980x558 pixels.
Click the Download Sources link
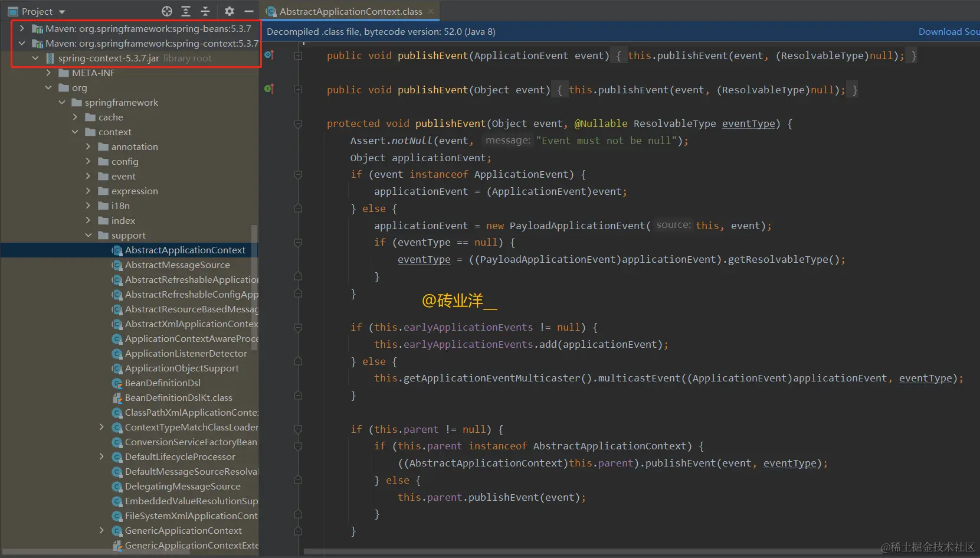[x=949, y=32]
